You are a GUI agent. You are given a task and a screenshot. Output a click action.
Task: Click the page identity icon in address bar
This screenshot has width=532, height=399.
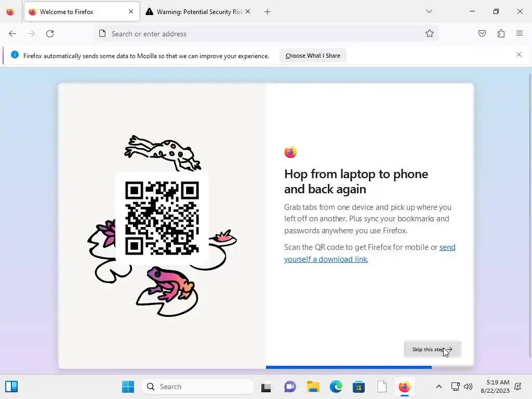click(102, 33)
